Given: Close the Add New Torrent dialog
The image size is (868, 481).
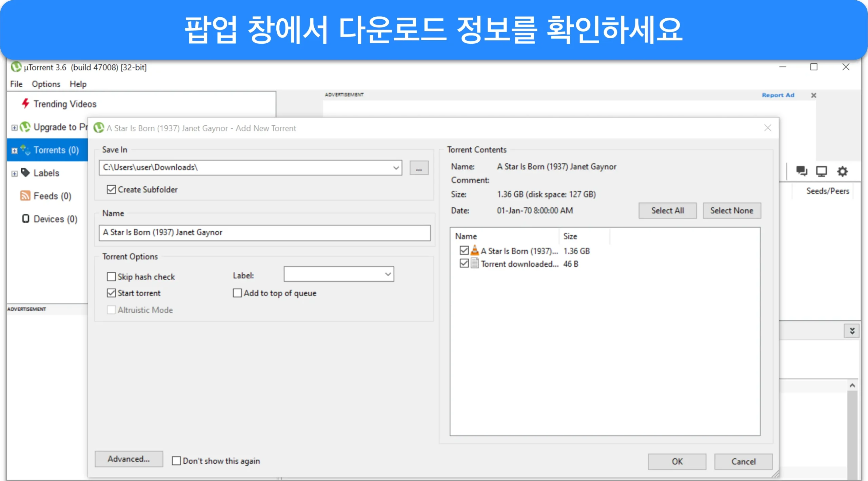Looking at the screenshot, I should 768,128.
